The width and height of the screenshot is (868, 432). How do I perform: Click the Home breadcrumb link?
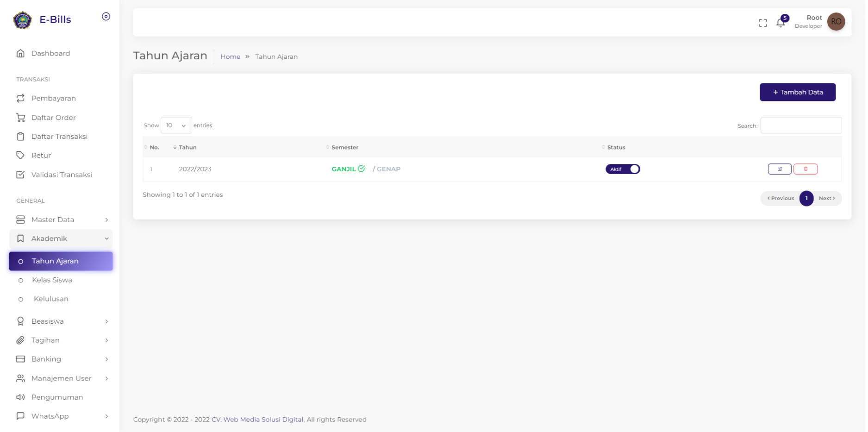[230, 56]
